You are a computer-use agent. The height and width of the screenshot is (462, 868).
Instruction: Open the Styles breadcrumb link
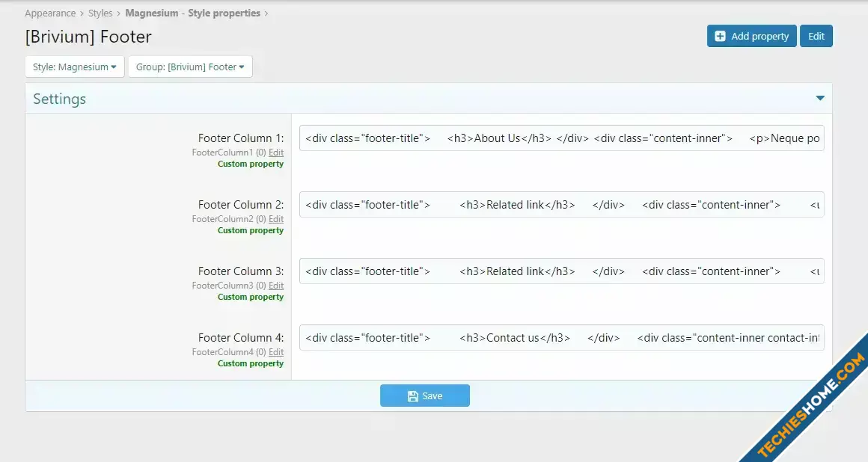pos(100,13)
